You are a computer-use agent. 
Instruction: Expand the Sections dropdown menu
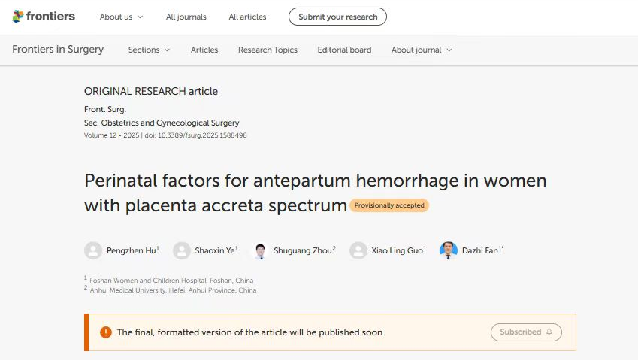(149, 50)
